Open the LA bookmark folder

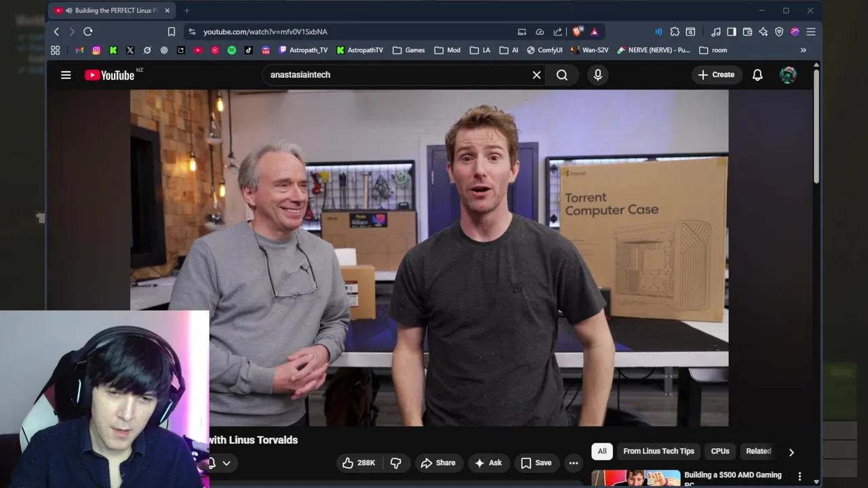pyautogui.click(x=480, y=50)
